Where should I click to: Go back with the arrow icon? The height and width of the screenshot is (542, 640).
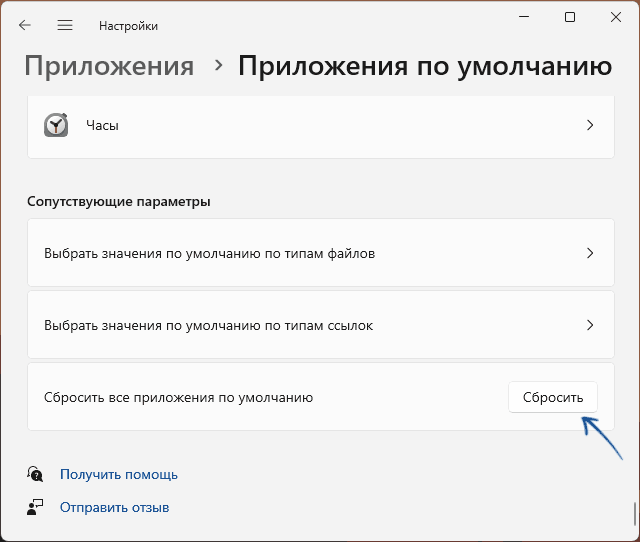click(25, 25)
